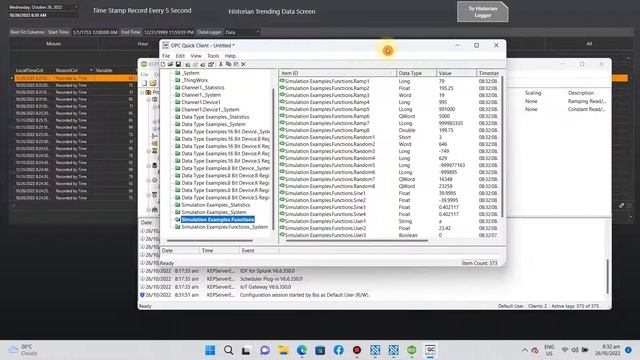Click the Sine1 item tag icon
Screen dimensions: 640x360
point(282,193)
